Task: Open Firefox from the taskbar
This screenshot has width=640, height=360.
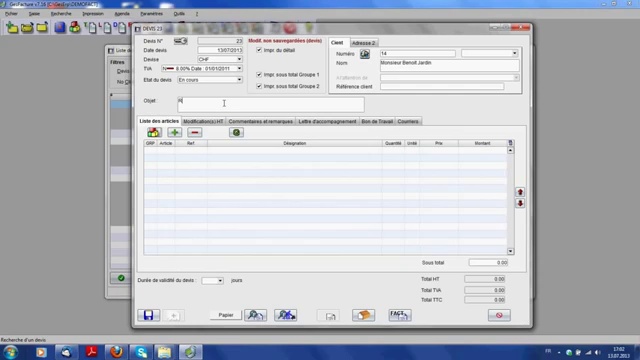Action: pyautogui.click(x=116, y=352)
